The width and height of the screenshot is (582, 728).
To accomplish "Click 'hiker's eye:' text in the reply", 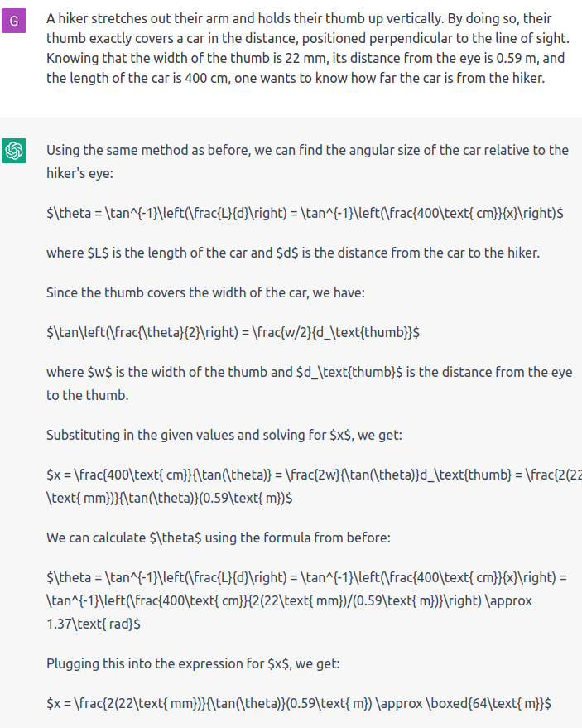I will pos(79,173).
